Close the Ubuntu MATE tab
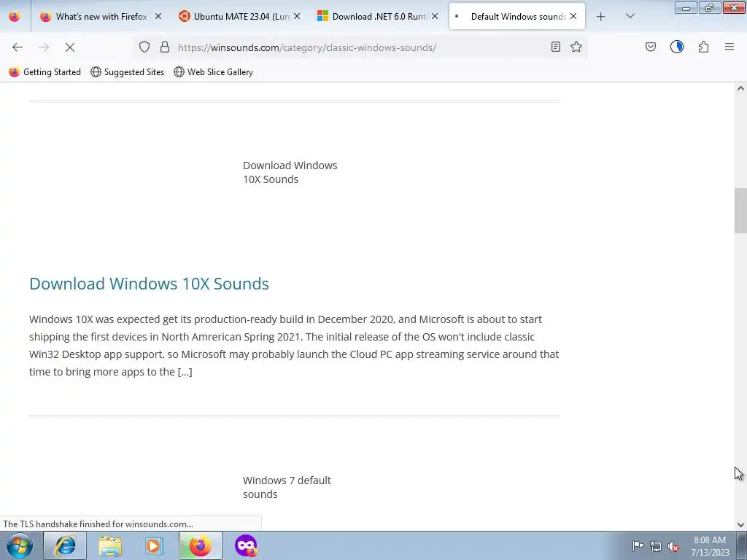 pos(297,16)
